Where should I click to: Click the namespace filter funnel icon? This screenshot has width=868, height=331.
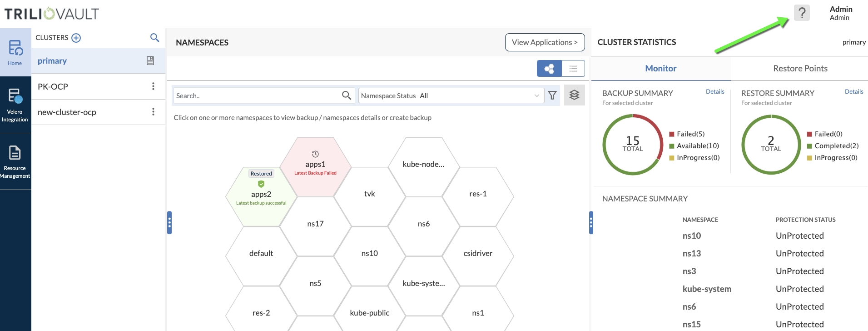[x=552, y=95]
